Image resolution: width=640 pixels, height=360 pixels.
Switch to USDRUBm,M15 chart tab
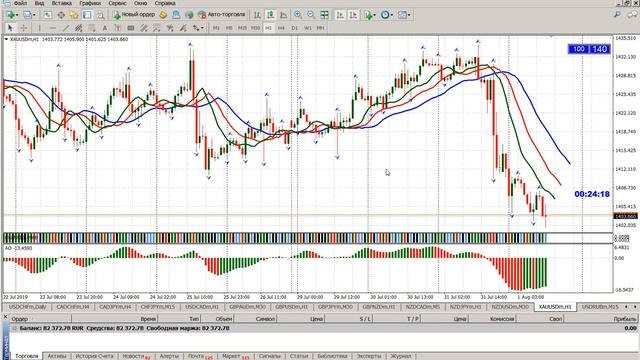click(600, 307)
